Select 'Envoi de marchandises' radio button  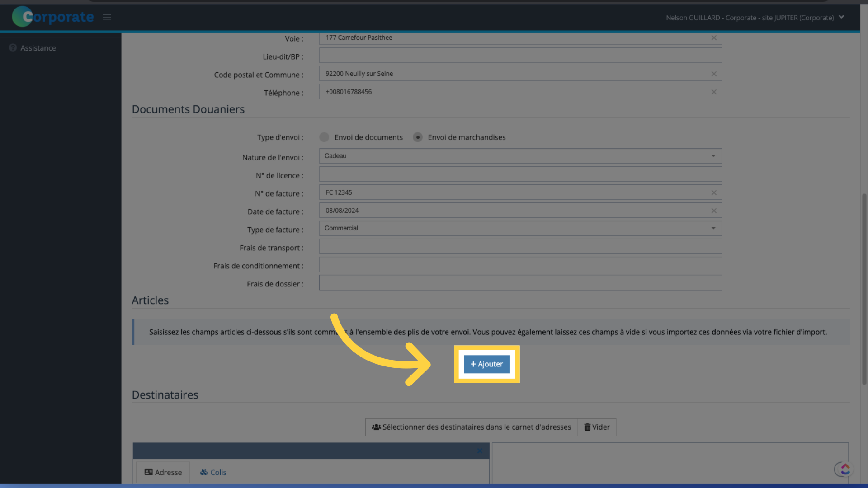418,137
